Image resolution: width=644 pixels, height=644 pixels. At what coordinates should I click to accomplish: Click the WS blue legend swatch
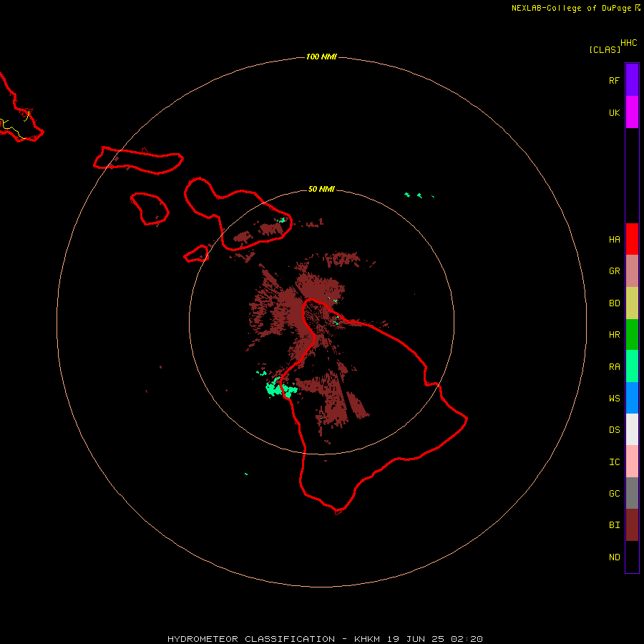(x=632, y=398)
